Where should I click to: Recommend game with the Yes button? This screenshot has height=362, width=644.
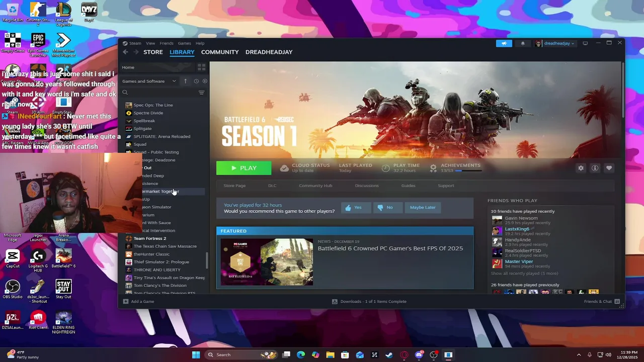point(356,207)
